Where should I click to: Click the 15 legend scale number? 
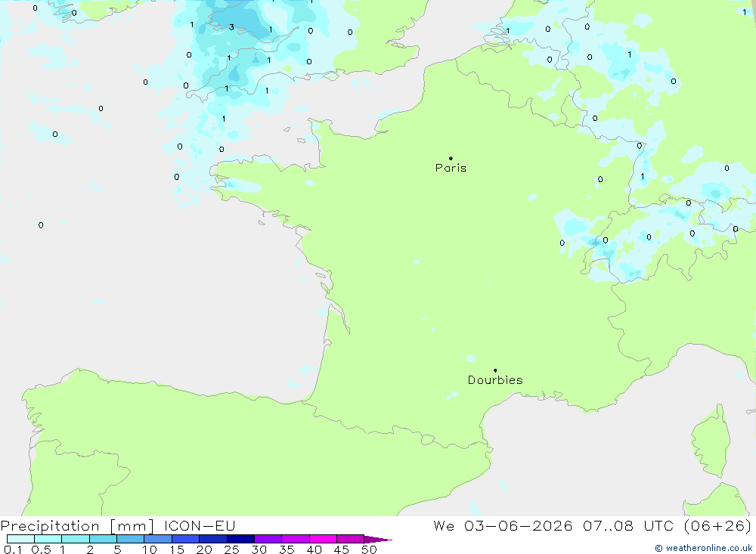pyautogui.click(x=177, y=549)
